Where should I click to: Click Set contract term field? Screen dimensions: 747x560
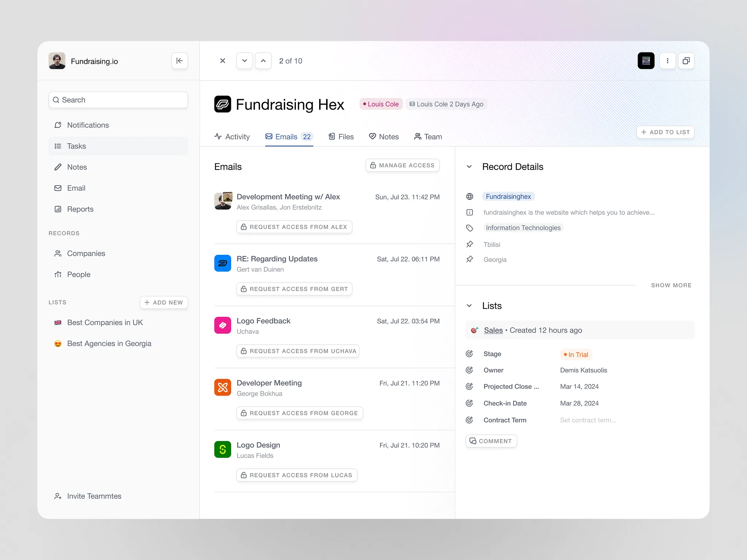[588, 420]
